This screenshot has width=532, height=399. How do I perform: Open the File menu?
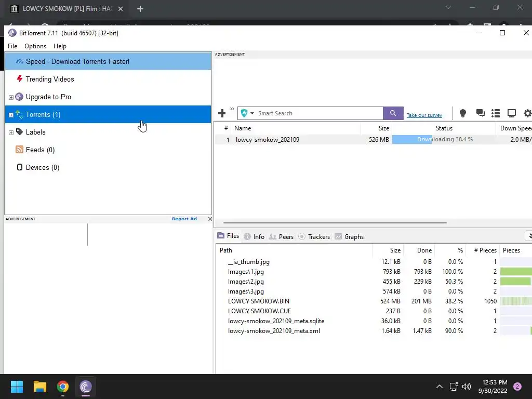12,46
